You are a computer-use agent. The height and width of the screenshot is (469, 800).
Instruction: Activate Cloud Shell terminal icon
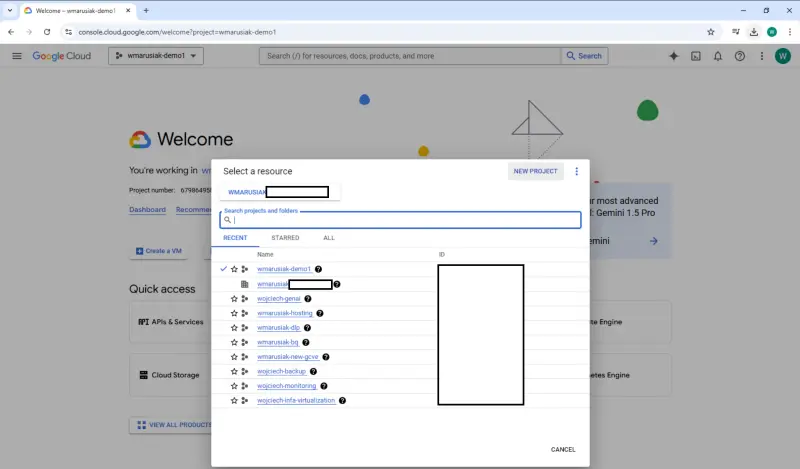(696, 56)
